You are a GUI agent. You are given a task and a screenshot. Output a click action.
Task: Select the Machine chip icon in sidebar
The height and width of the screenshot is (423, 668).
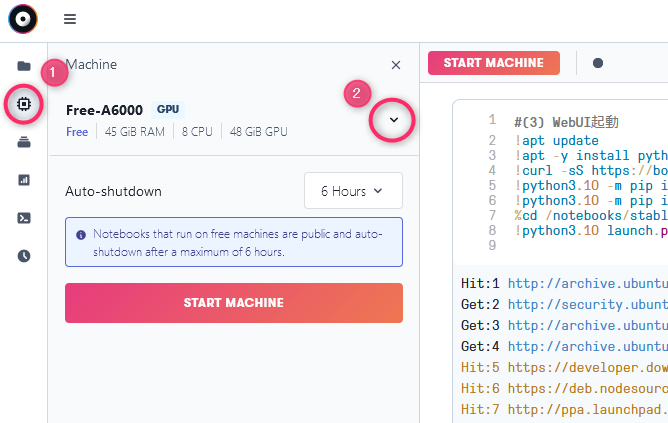tap(24, 104)
